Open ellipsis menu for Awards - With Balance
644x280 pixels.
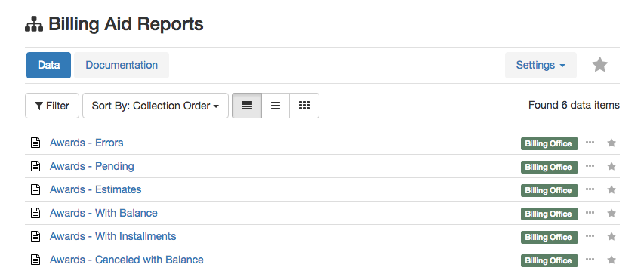(590, 213)
